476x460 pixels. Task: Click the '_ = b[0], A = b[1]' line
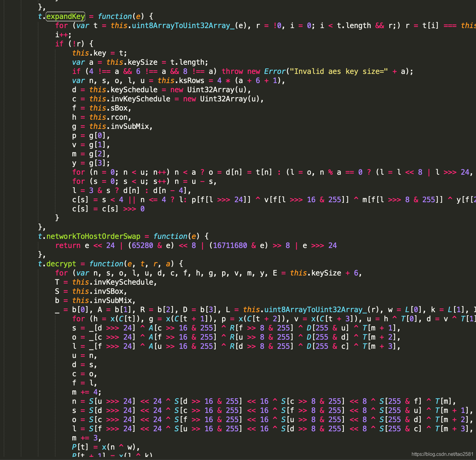coord(265,309)
